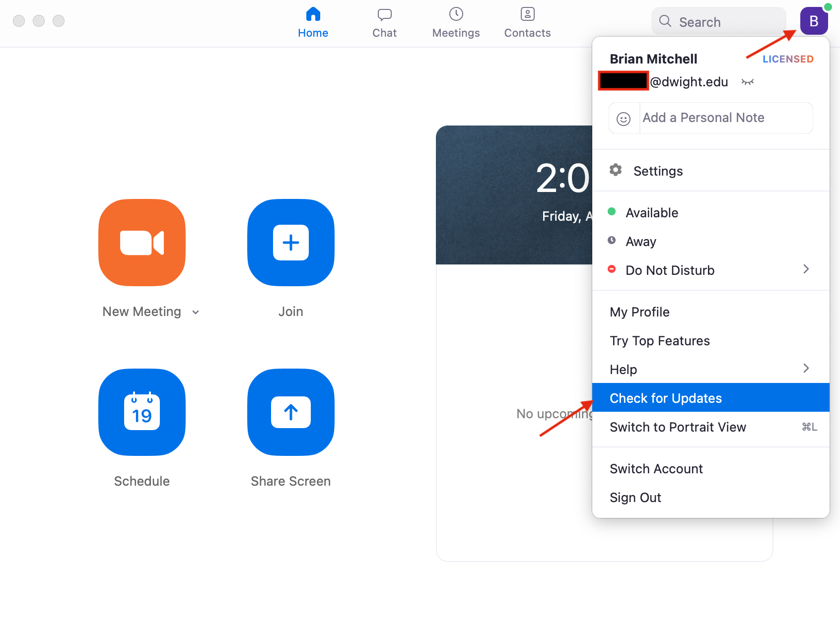Click the Share Screen label
The image size is (840, 633).
291,481
